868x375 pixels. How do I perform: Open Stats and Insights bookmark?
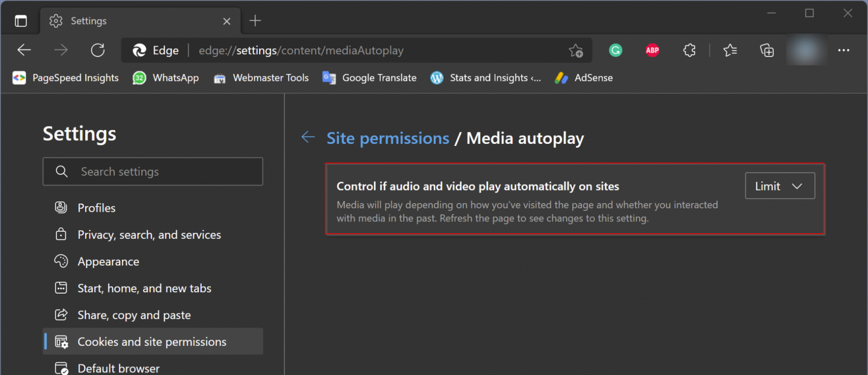click(x=486, y=78)
